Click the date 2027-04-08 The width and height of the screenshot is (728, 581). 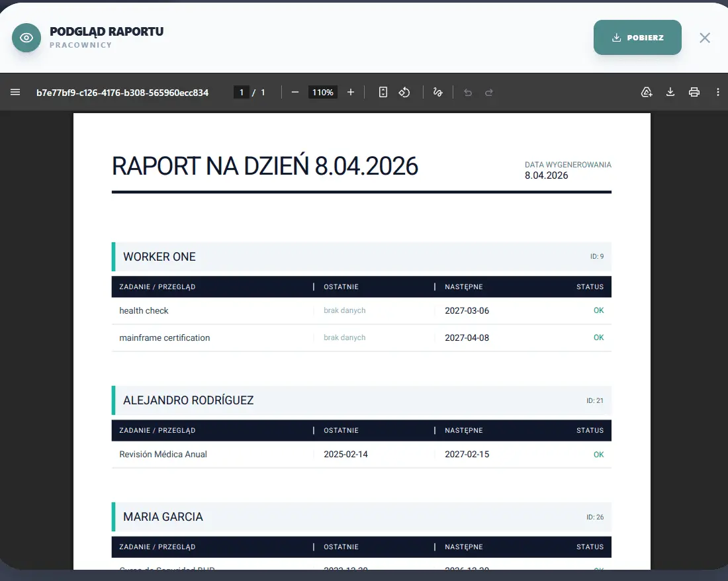click(467, 338)
